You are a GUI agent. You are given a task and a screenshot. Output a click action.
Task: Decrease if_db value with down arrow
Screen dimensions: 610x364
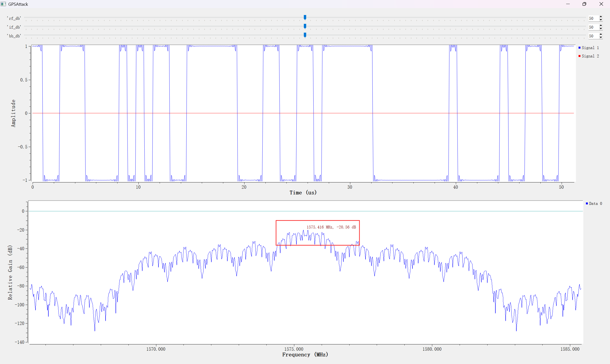(601, 29)
